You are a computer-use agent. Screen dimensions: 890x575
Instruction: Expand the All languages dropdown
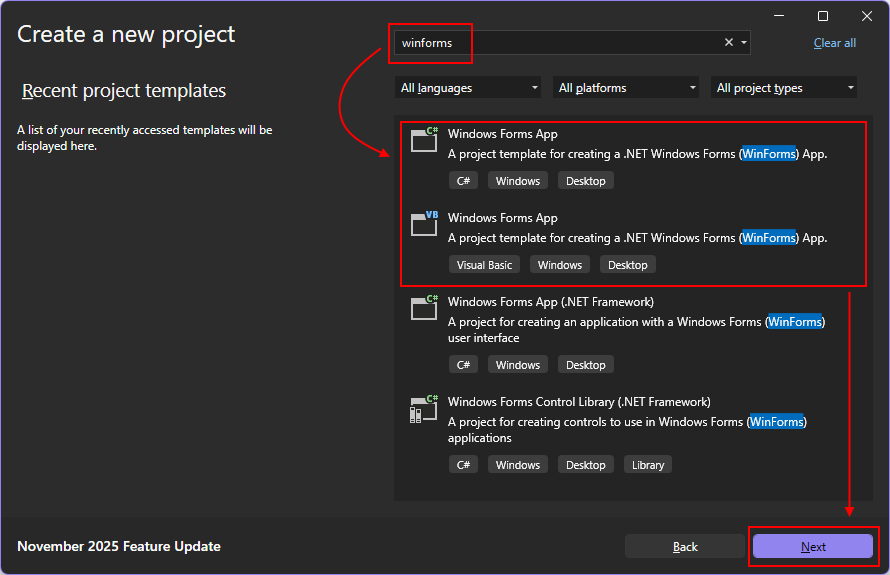[468, 88]
